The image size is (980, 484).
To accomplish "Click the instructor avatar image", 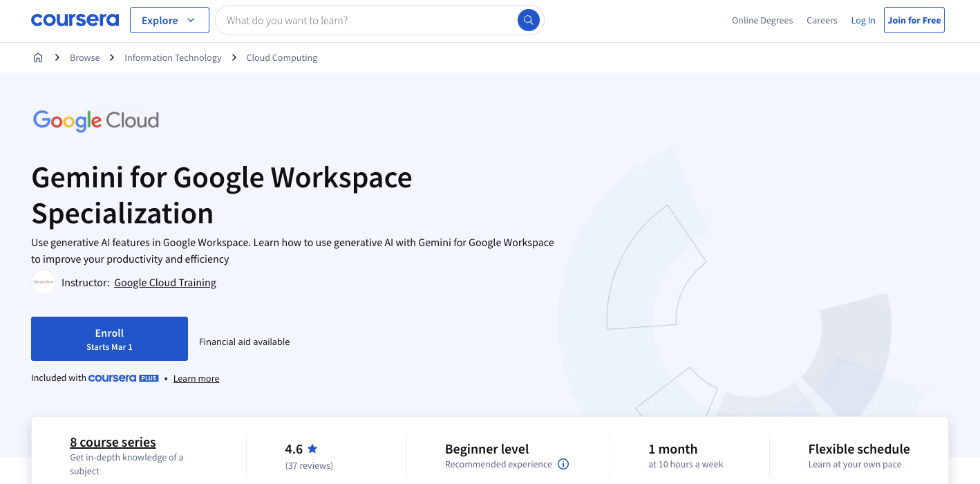I will click(x=43, y=282).
